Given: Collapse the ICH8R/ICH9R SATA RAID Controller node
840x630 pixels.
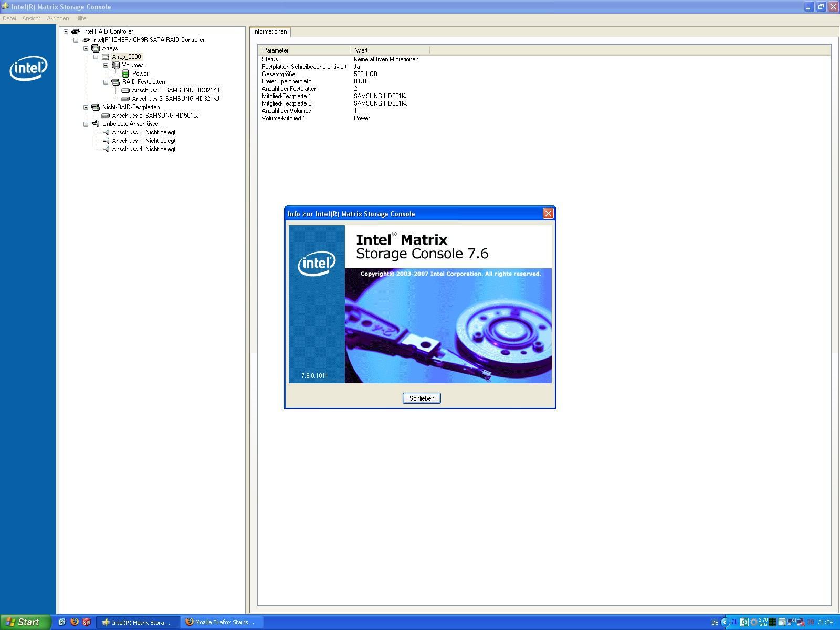Looking at the screenshot, I should pyautogui.click(x=76, y=40).
